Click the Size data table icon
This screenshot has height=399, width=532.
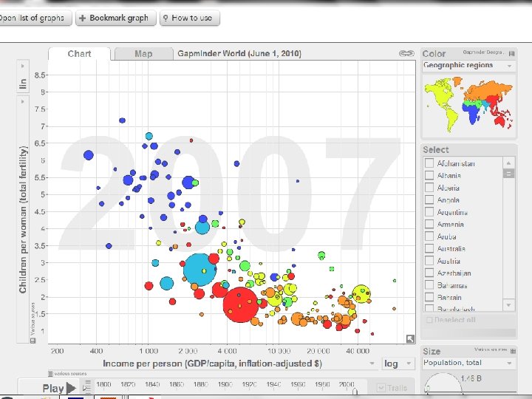(x=513, y=351)
